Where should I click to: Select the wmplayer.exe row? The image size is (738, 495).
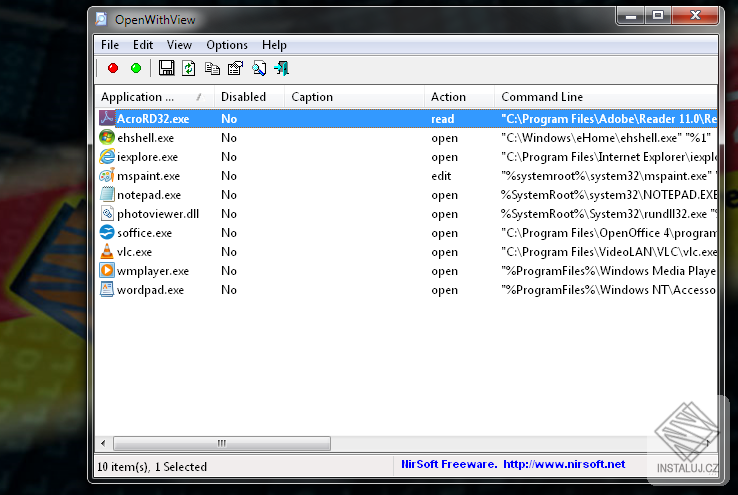click(x=406, y=271)
